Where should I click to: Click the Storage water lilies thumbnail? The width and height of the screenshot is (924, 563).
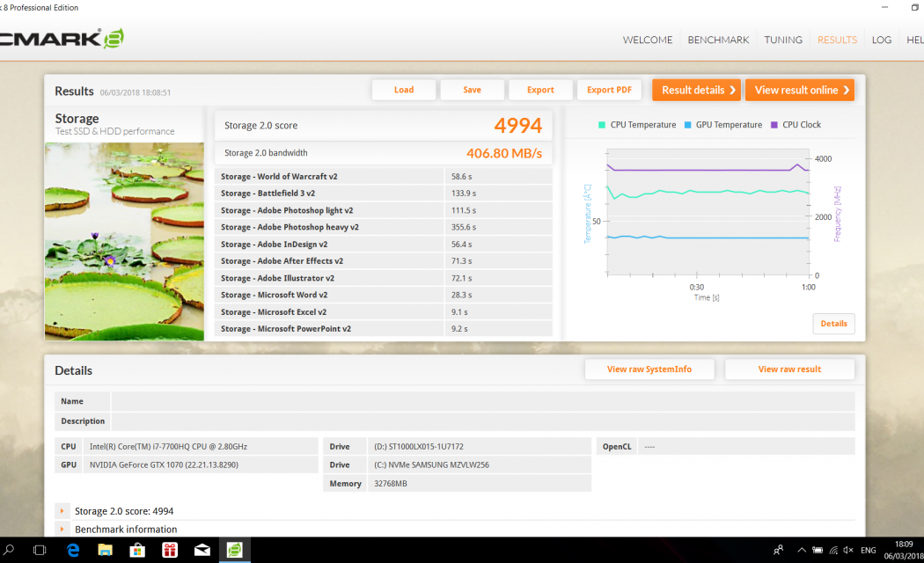pos(124,241)
